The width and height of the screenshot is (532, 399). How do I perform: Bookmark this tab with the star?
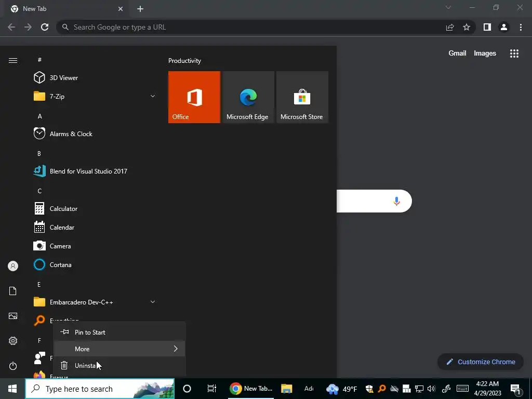(x=467, y=27)
